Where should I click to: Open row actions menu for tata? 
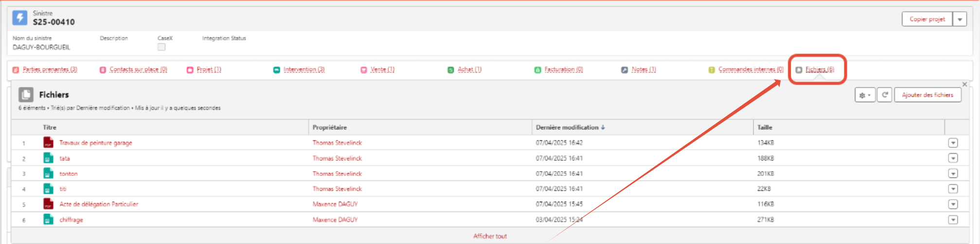coord(953,158)
